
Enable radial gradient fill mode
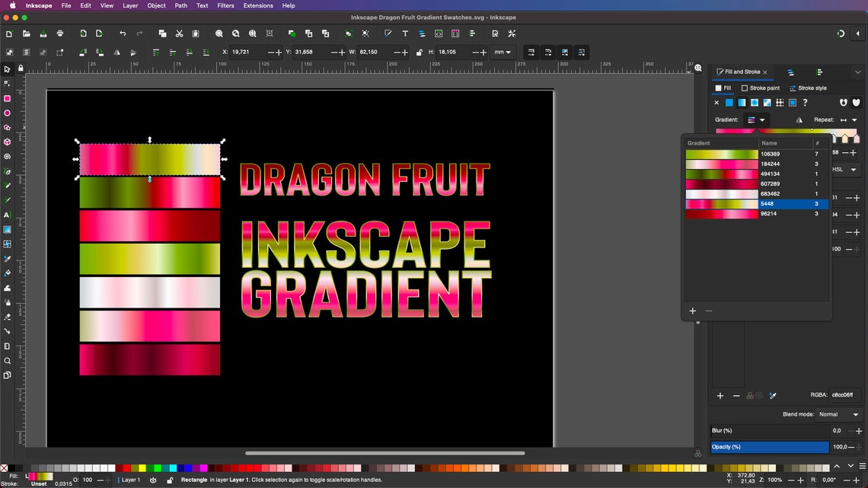[755, 103]
